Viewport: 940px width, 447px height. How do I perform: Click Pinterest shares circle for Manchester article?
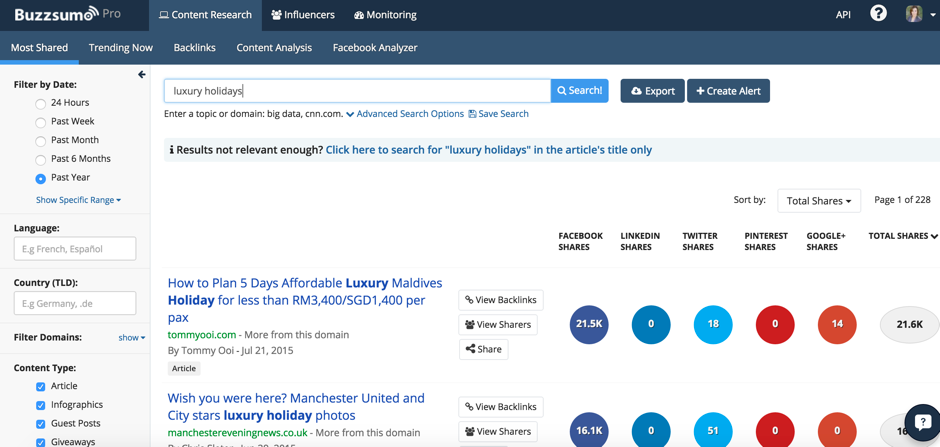pyautogui.click(x=775, y=430)
